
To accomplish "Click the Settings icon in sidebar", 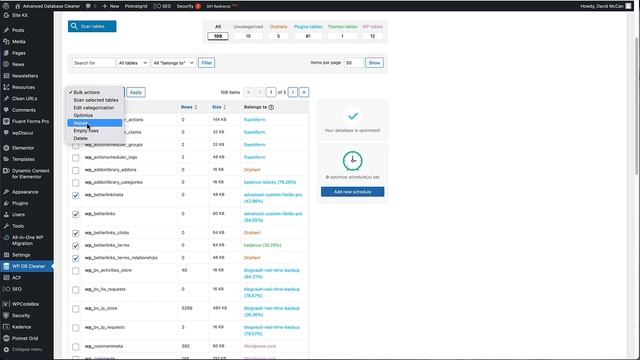I will [6, 255].
